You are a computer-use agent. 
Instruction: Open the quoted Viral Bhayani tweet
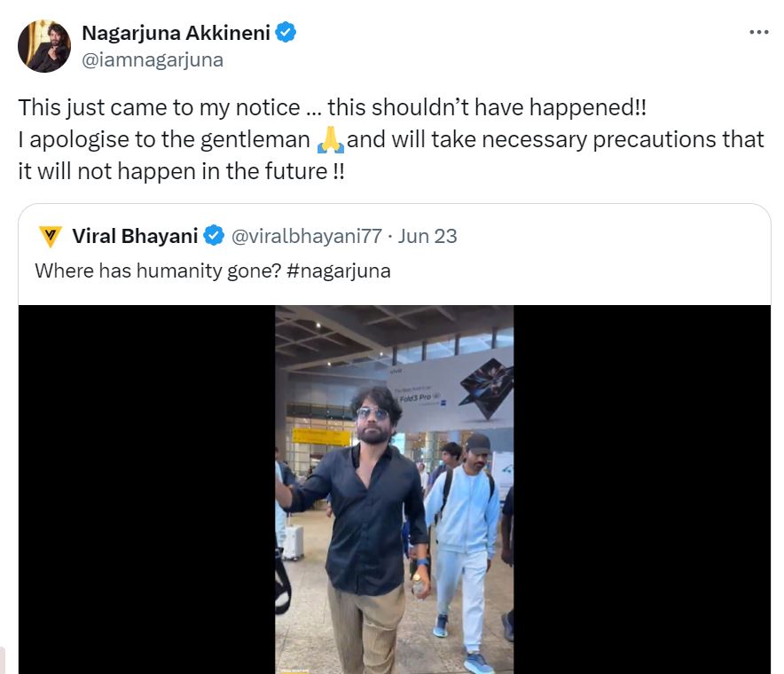coord(393,257)
